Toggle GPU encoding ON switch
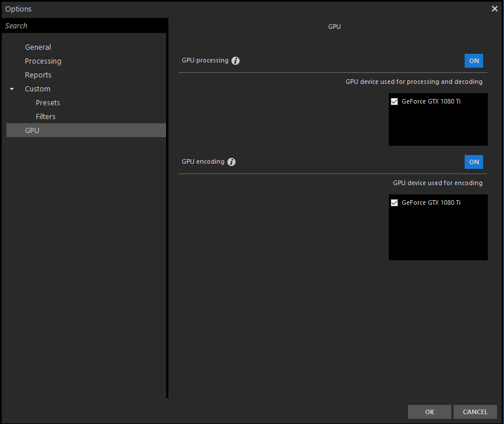Image resolution: width=504 pixels, height=424 pixels. pyautogui.click(x=473, y=162)
